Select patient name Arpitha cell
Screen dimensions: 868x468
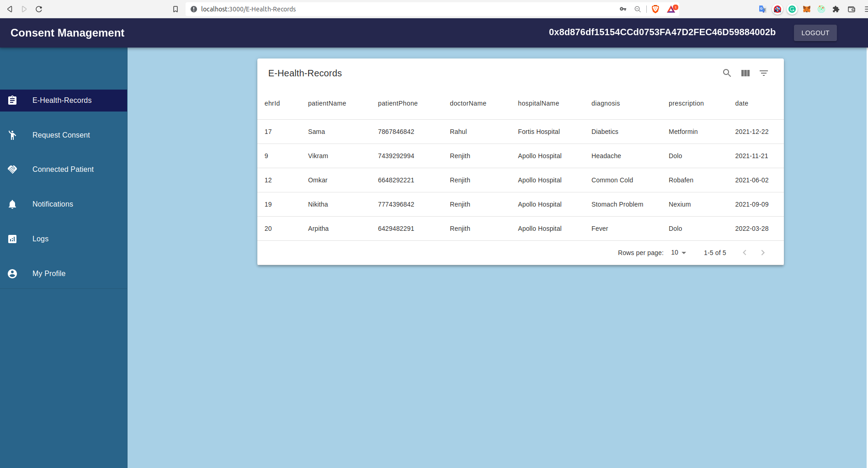[x=318, y=229]
